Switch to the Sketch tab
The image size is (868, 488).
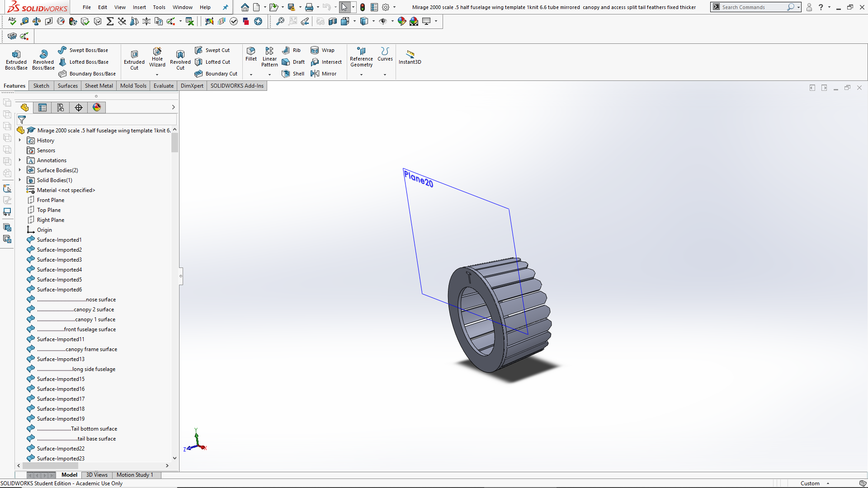41,86
